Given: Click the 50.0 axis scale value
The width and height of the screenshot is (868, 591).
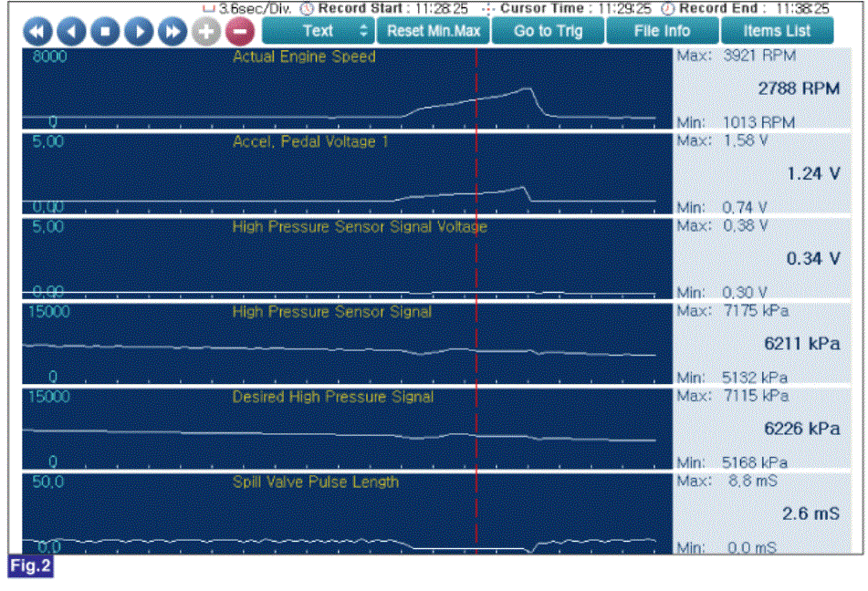Looking at the screenshot, I should pyautogui.click(x=47, y=482).
